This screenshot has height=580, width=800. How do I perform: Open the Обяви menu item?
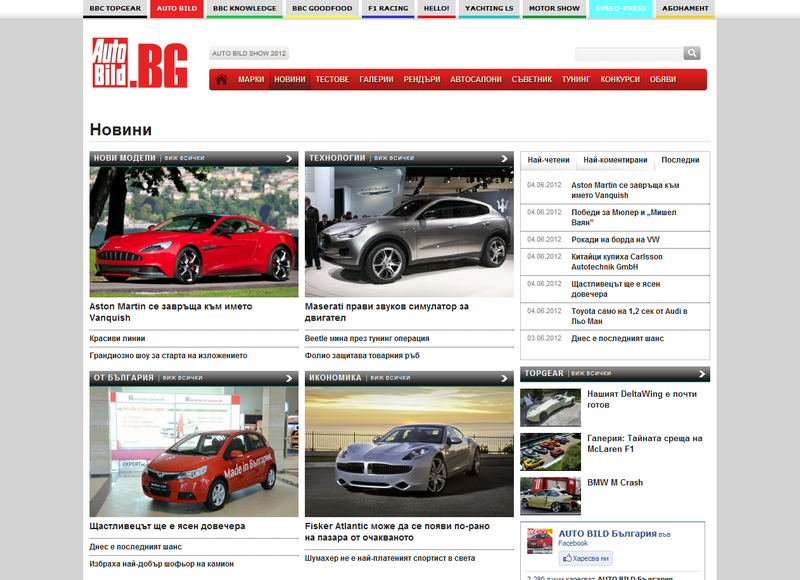point(663,80)
